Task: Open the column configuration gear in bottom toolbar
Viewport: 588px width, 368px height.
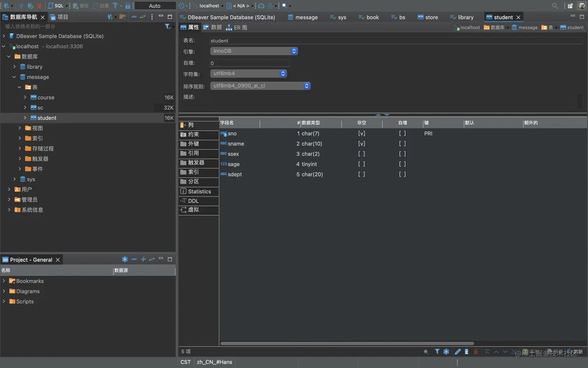Action: (446, 352)
